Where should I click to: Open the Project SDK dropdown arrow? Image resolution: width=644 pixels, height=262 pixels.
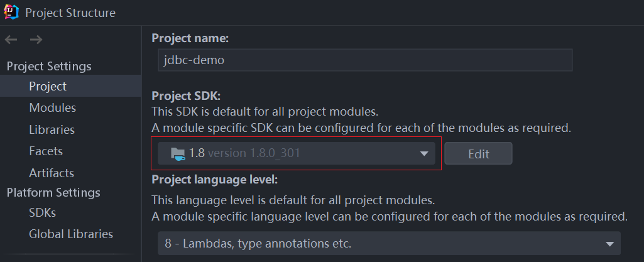(x=423, y=153)
